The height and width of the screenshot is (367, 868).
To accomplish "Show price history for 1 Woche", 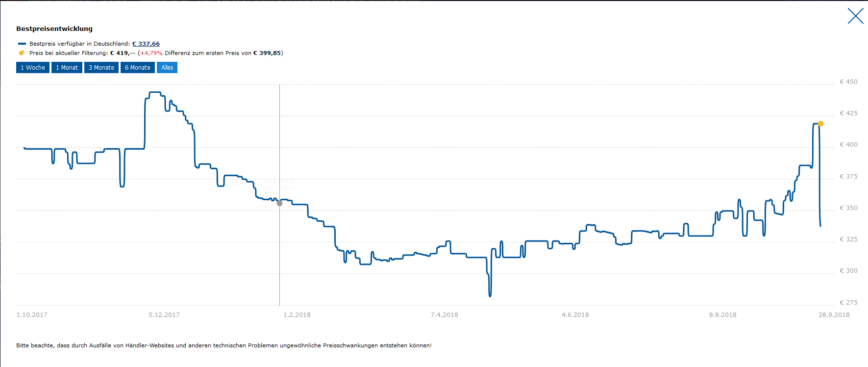I will click(33, 68).
